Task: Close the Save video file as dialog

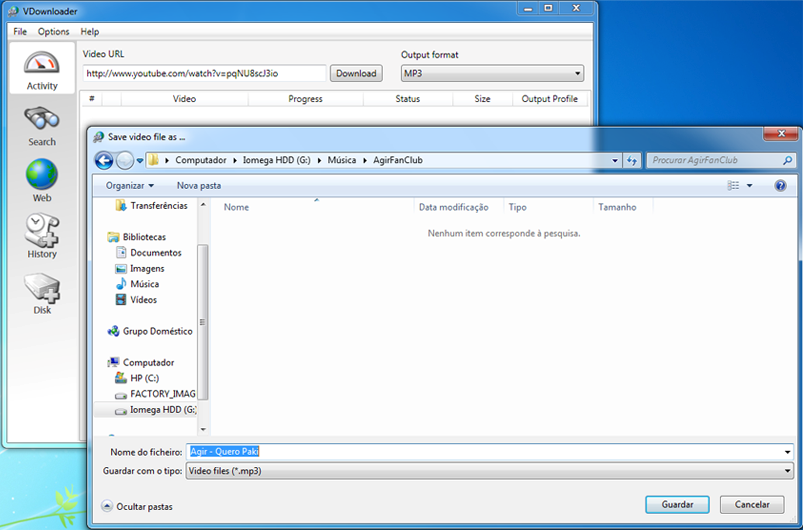Action: point(781,134)
